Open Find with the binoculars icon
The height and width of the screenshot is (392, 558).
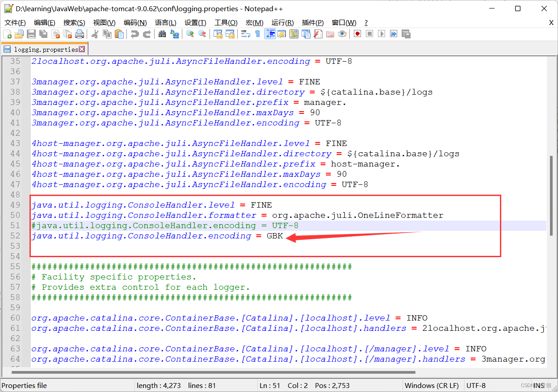pyautogui.click(x=162, y=34)
